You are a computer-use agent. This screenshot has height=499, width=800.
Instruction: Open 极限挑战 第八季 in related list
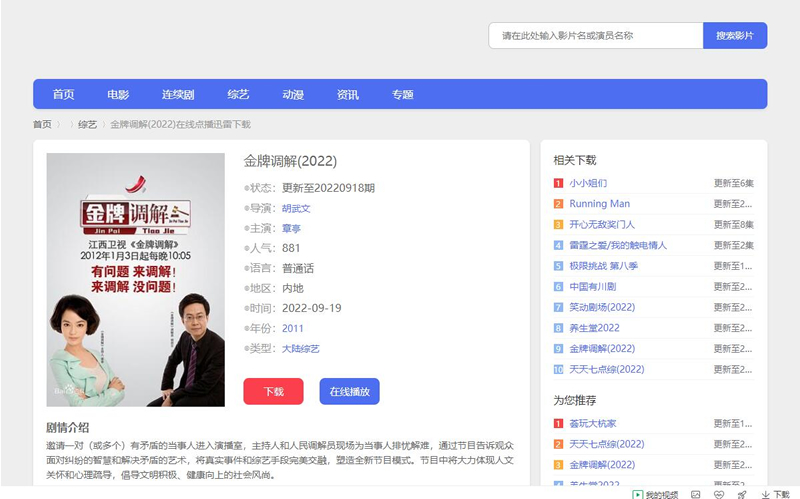603,266
